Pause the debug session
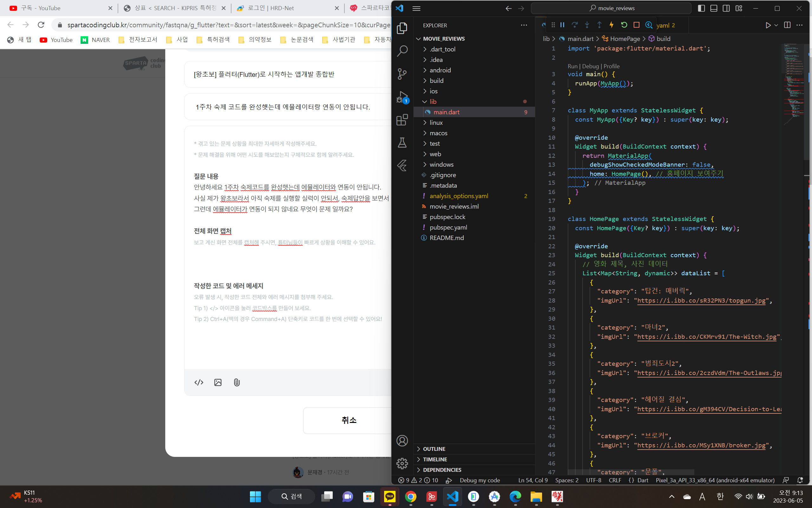 tap(562, 25)
